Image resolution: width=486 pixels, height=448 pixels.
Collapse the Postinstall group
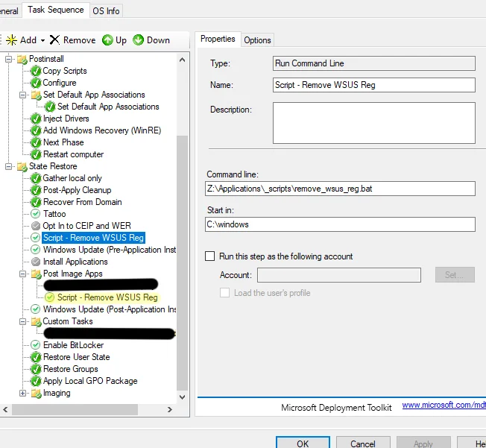coord(9,59)
